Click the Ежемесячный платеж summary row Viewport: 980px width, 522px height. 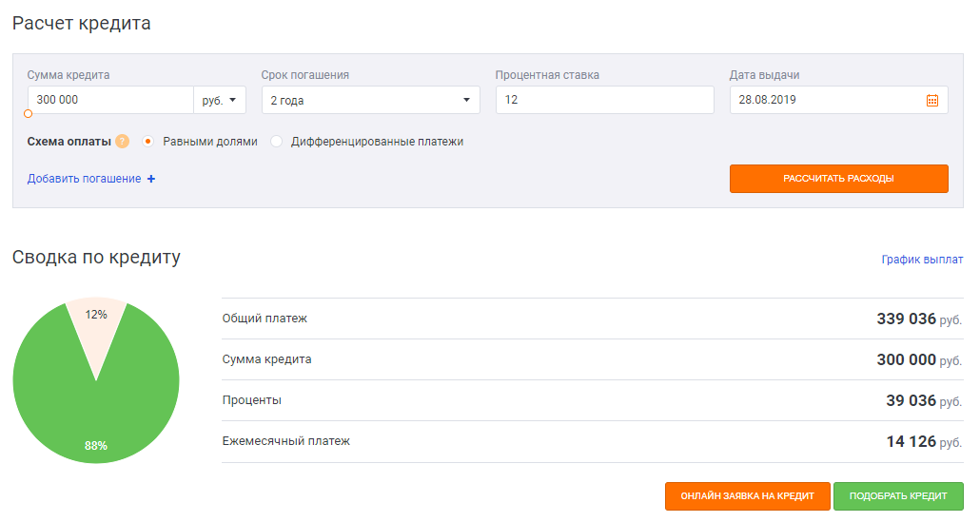[592, 441]
